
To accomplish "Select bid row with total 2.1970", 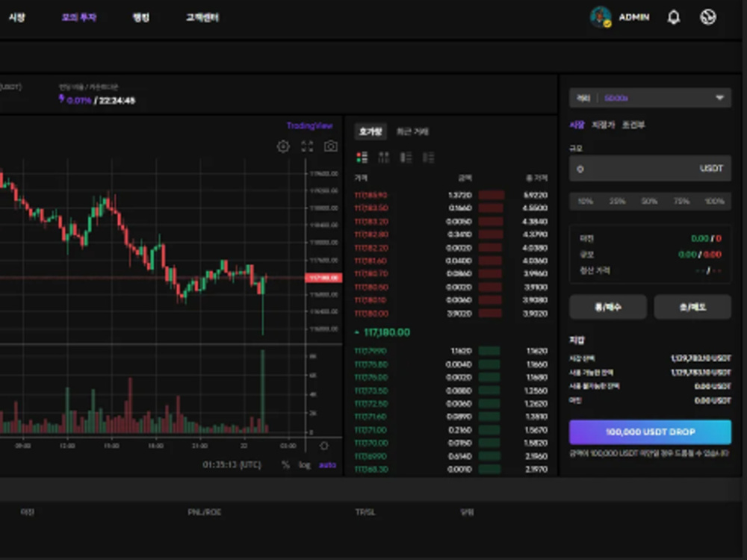I will point(451,470).
